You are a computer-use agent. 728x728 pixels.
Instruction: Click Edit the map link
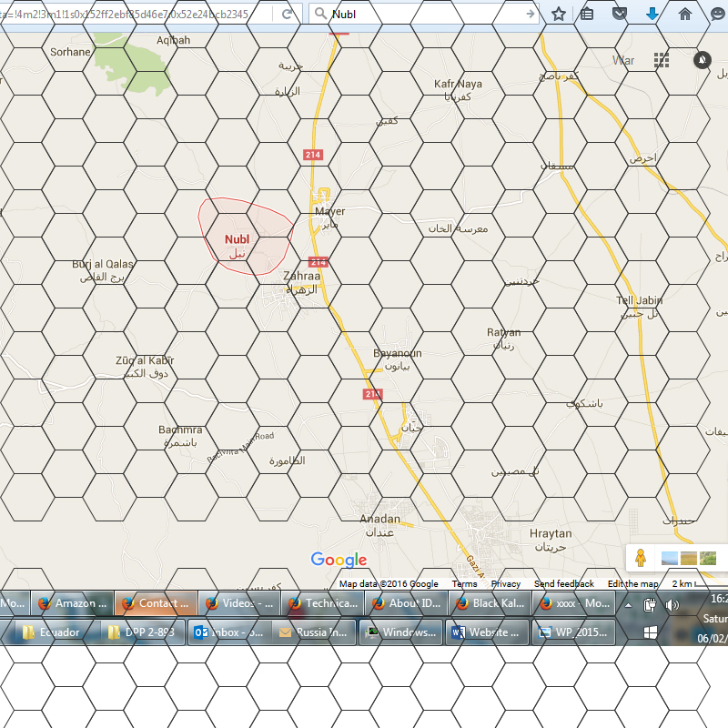coord(632,583)
